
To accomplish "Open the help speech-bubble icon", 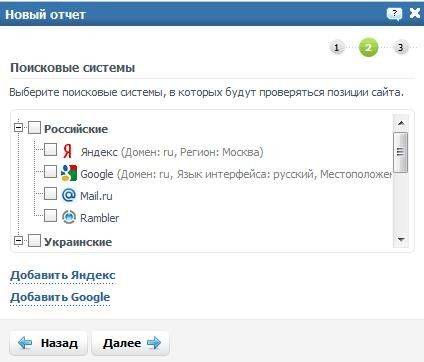I will pyautogui.click(x=394, y=14).
